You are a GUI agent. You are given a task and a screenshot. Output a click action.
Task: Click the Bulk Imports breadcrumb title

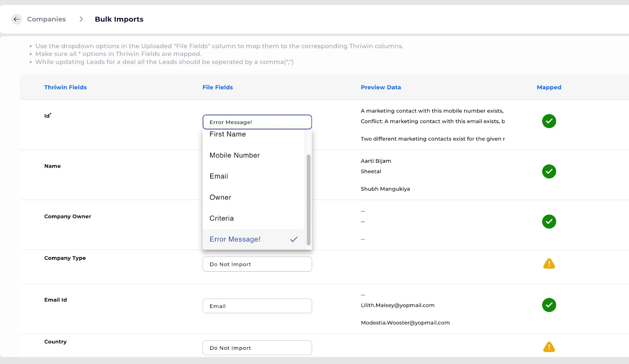point(119,19)
